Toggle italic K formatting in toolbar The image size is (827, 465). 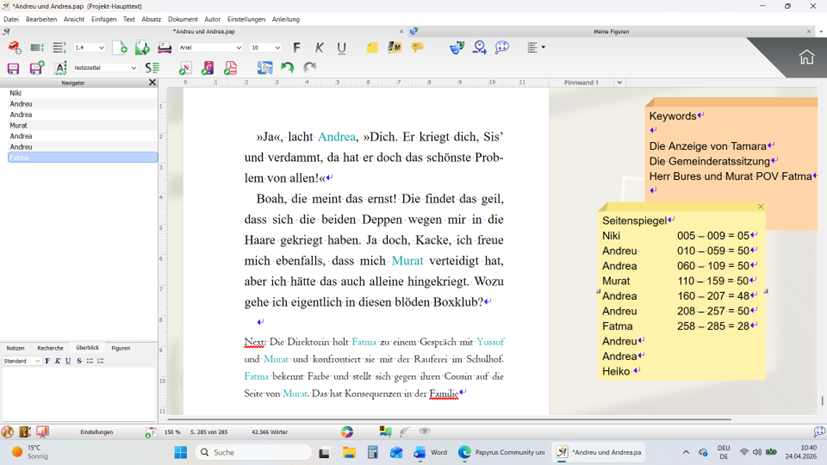[x=319, y=47]
